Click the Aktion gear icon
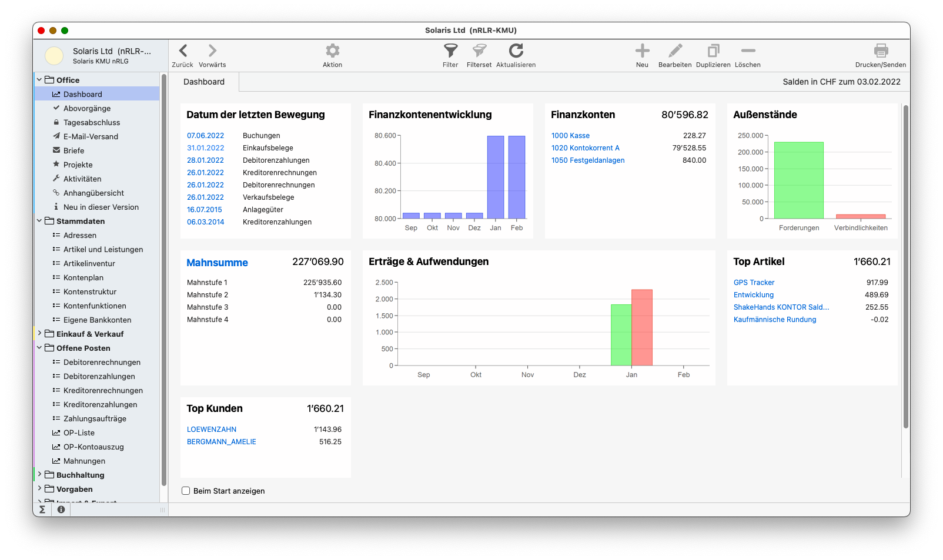This screenshot has width=943, height=560. tap(332, 51)
